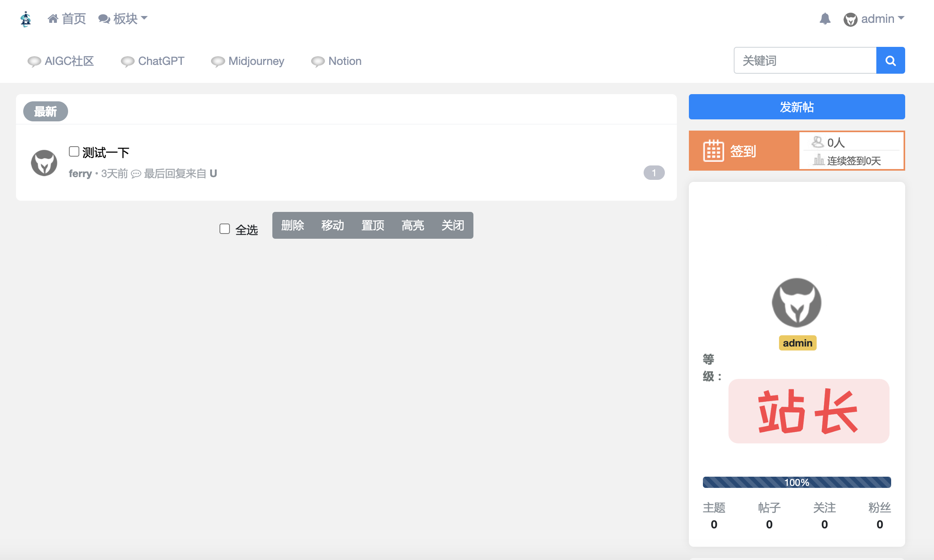Click the Notion forum bubble icon

tap(318, 61)
